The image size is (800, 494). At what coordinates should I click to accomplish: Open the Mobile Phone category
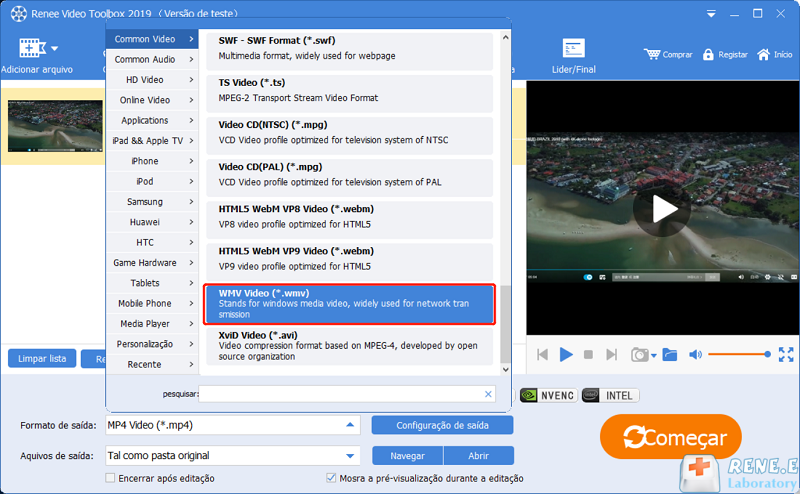tap(152, 303)
